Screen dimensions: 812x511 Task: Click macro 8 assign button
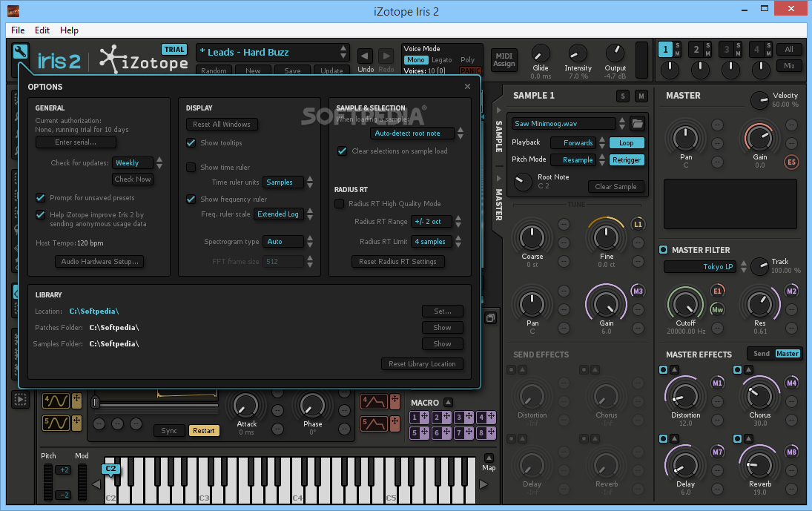[x=486, y=432]
